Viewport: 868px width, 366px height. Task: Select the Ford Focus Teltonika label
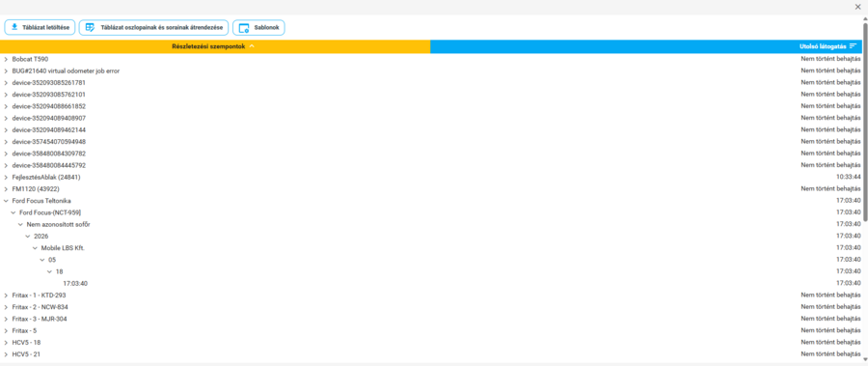pyautogui.click(x=41, y=201)
